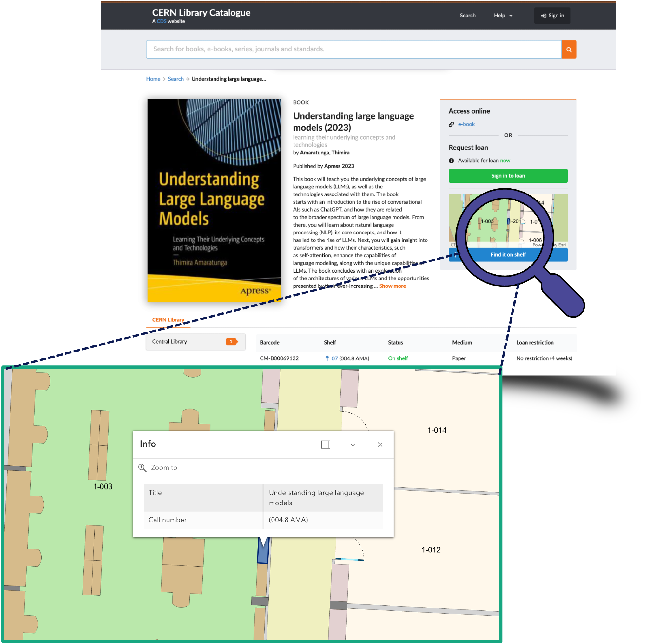The width and height of the screenshot is (647, 644).
Task: Click the Find it on shelf button
Action: [508, 254]
